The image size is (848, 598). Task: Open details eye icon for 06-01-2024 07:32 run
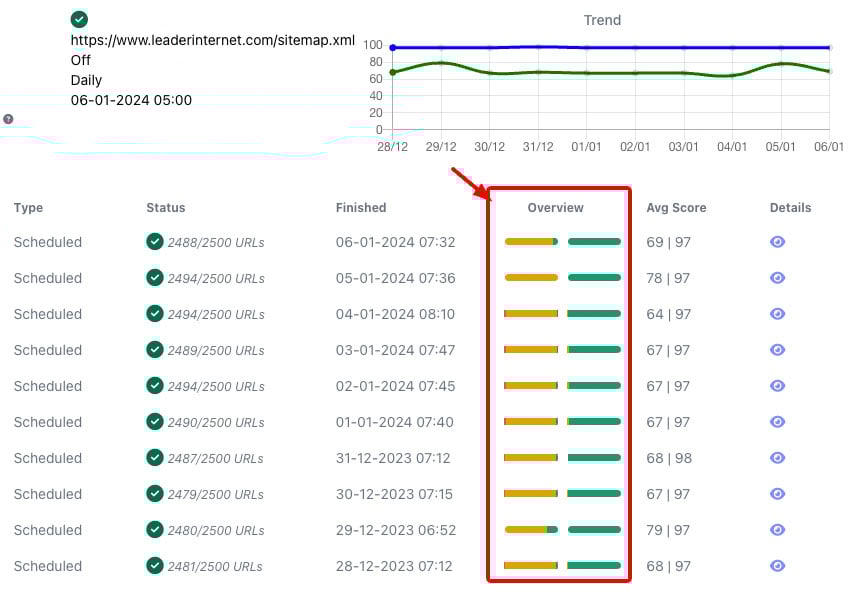click(x=777, y=242)
